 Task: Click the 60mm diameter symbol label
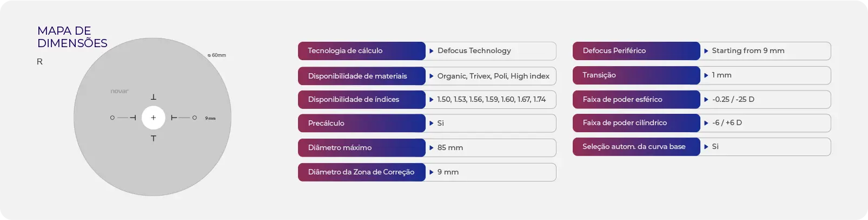pos(217,55)
